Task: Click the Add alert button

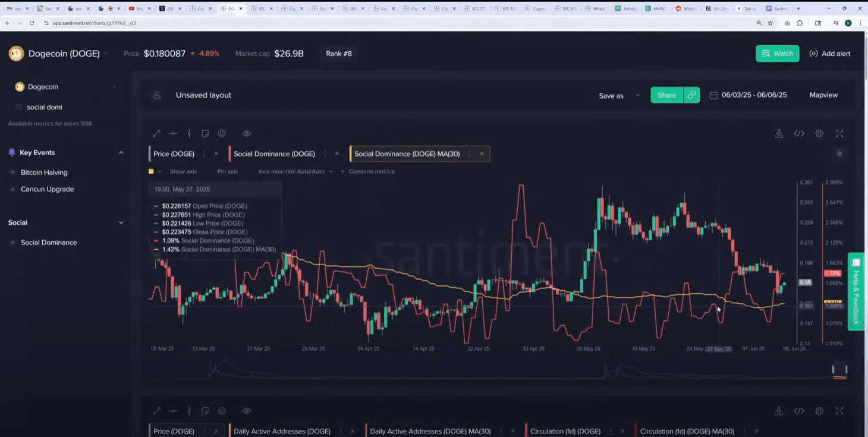Action: click(x=830, y=54)
